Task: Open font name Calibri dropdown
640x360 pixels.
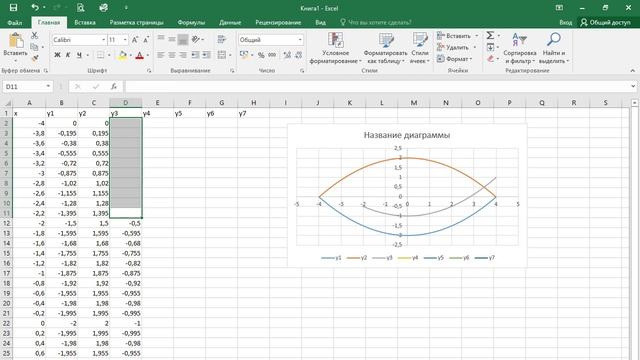Action: click(x=103, y=40)
